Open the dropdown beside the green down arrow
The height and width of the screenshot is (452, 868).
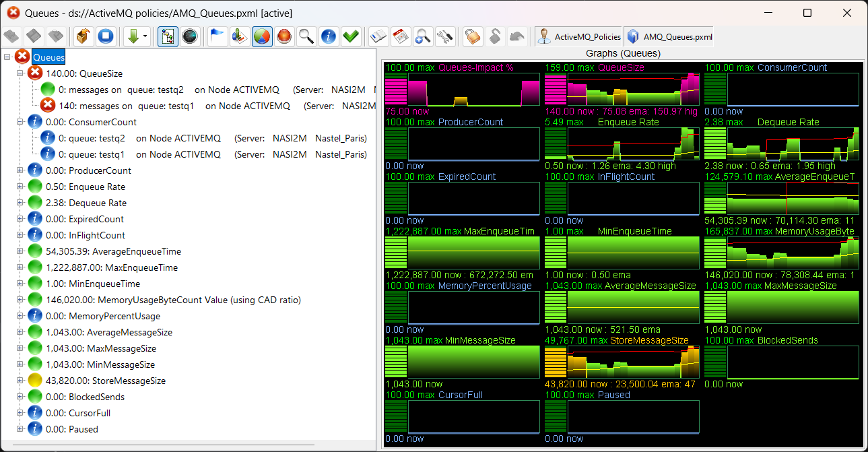coord(145,37)
